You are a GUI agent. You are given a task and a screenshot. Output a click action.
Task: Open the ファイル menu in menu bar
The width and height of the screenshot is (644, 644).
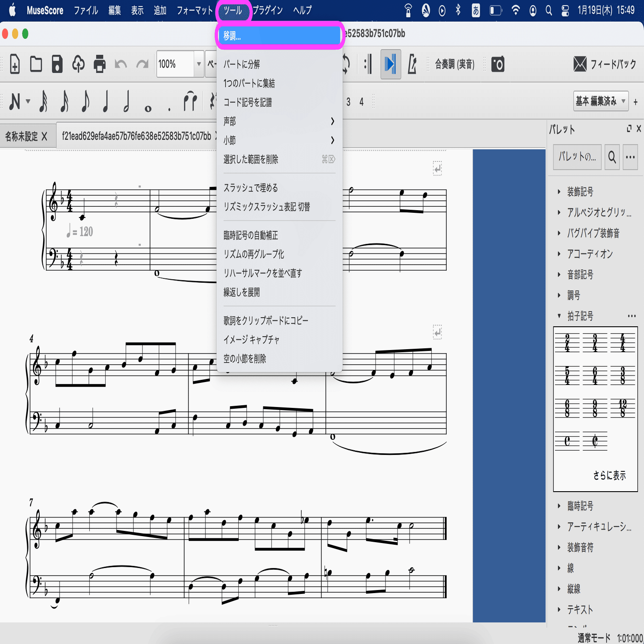click(x=86, y=10)
